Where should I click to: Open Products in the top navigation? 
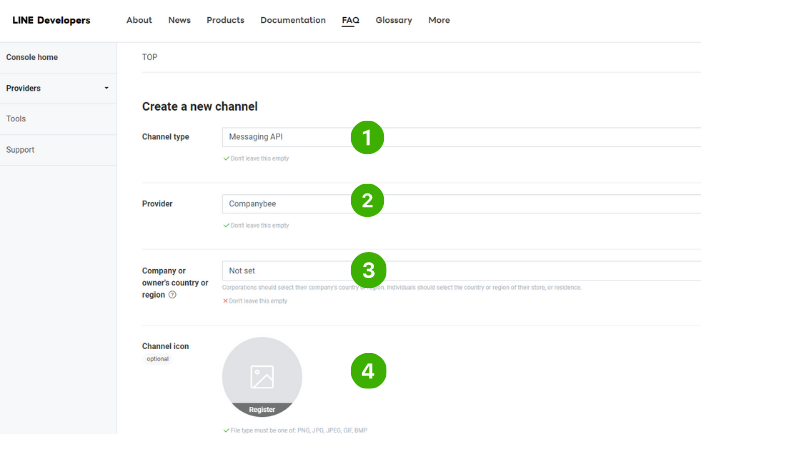click(225, 20)
